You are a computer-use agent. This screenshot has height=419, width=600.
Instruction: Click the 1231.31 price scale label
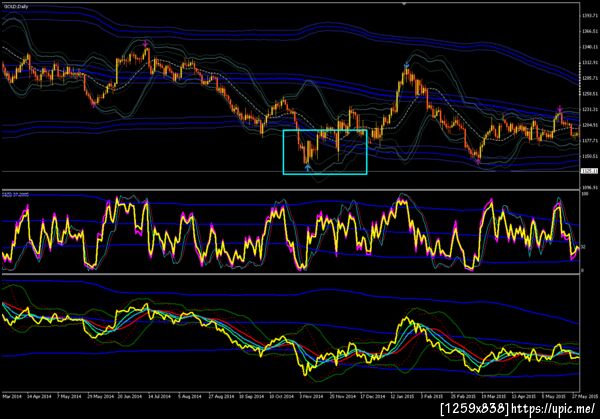(x=590, y=109)
